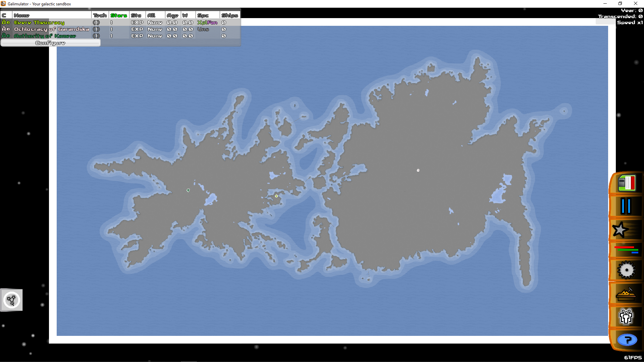
Task: Open the shooting star icon panel
Action: coord(621,230)
